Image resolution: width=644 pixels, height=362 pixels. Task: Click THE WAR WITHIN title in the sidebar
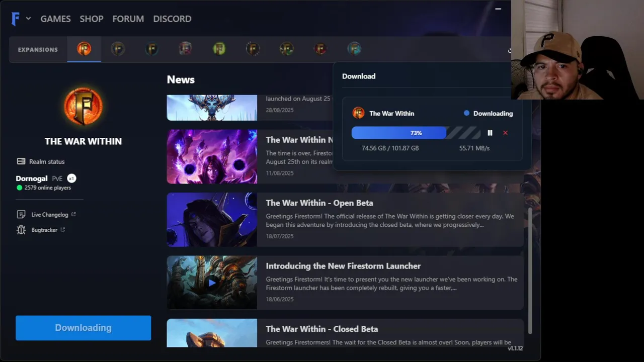coord(83,141)
